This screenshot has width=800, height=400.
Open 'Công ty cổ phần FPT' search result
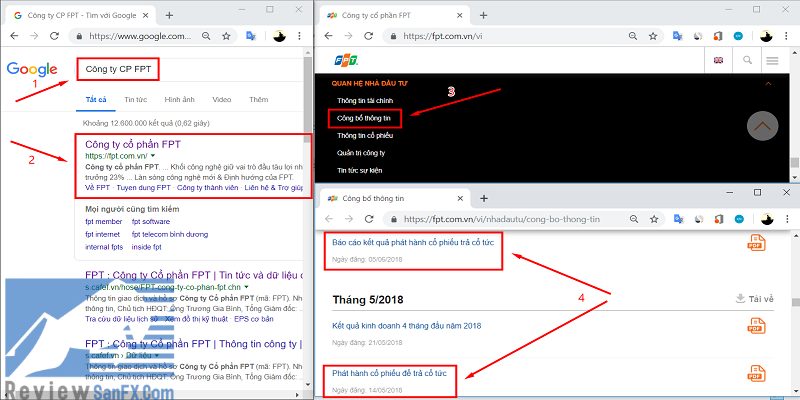[133, 144]
